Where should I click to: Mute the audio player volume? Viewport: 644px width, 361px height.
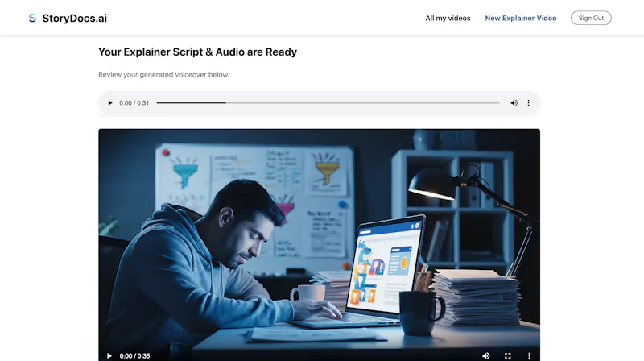tap(514, 103)
